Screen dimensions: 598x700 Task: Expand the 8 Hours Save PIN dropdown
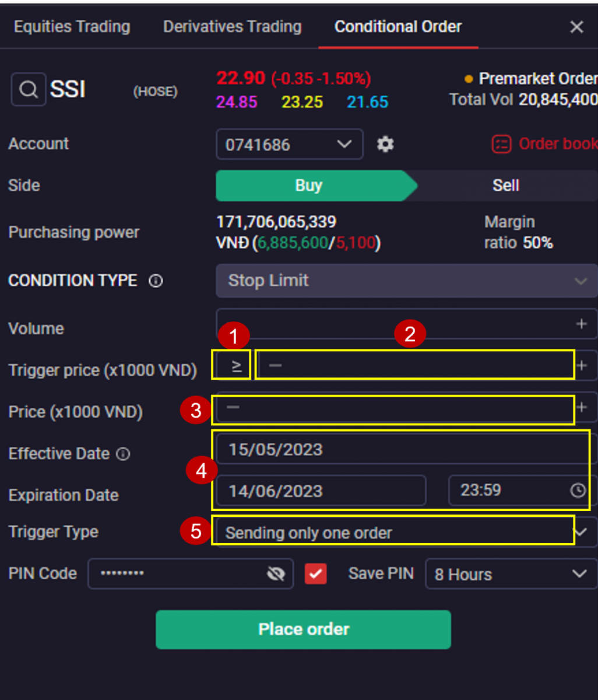pos(511,574)
